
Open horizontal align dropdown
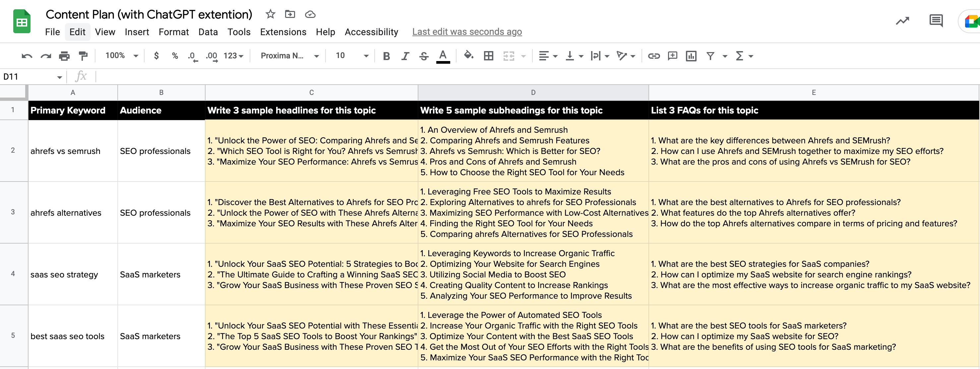point(548,56)
